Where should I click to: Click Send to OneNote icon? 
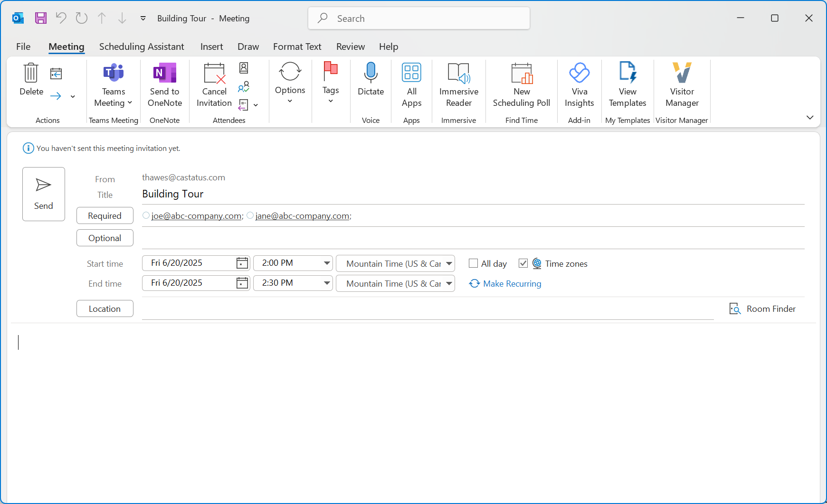coord(164,73)
